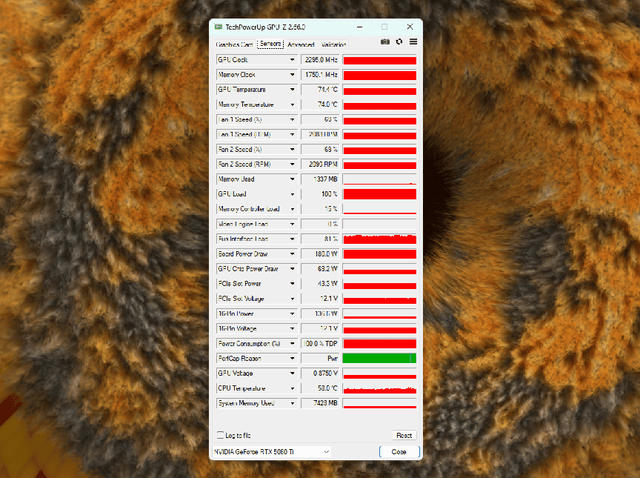The image size is (640, 478).
Task: Click the Memory Controller Load history graph
Action: tap(379, 209)
